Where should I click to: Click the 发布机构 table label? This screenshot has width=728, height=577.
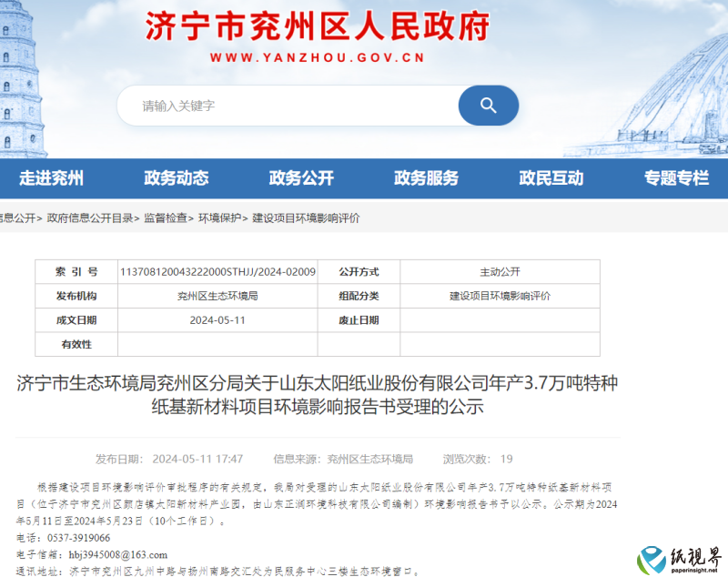76,296
